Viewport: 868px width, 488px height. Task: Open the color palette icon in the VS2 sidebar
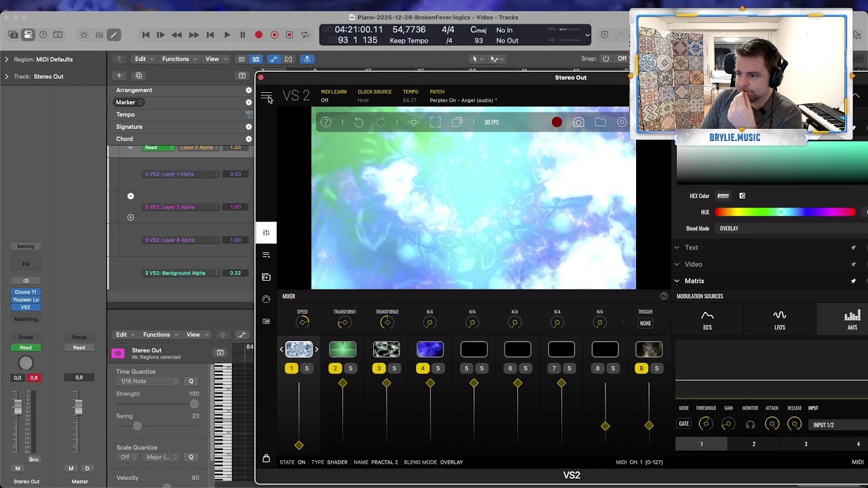266,299
